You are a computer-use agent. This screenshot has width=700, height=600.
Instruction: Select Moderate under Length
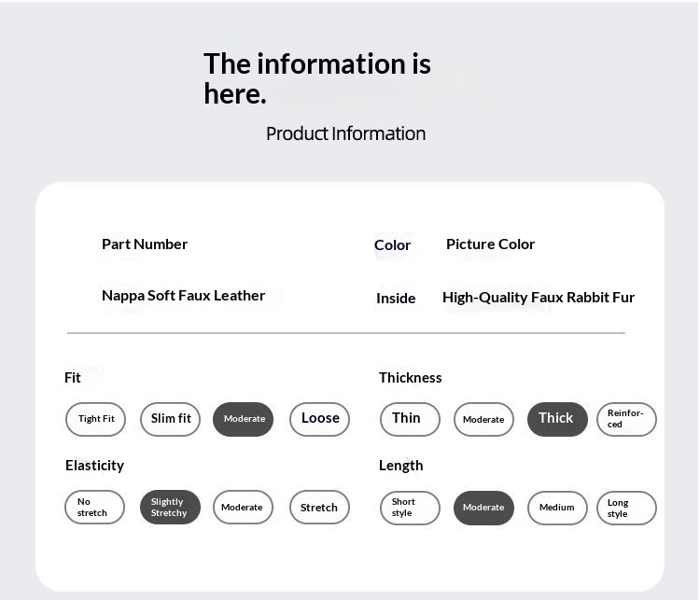(483, 508)
